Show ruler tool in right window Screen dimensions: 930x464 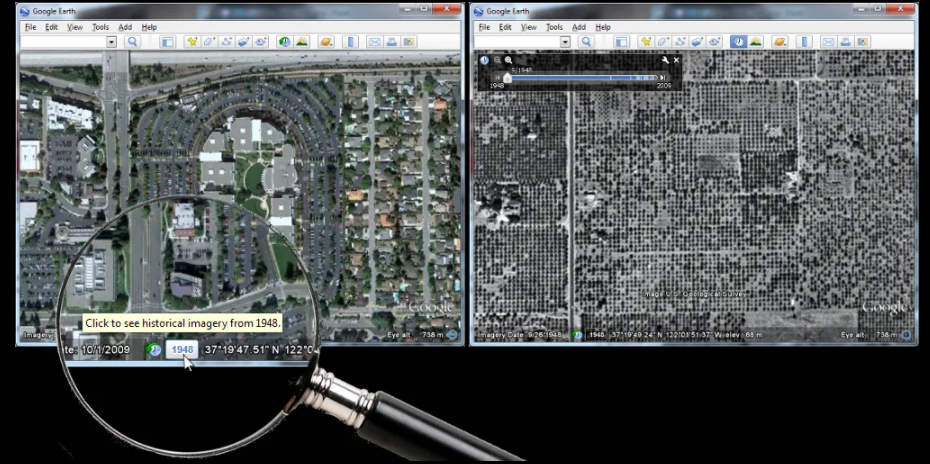(804, 42)
